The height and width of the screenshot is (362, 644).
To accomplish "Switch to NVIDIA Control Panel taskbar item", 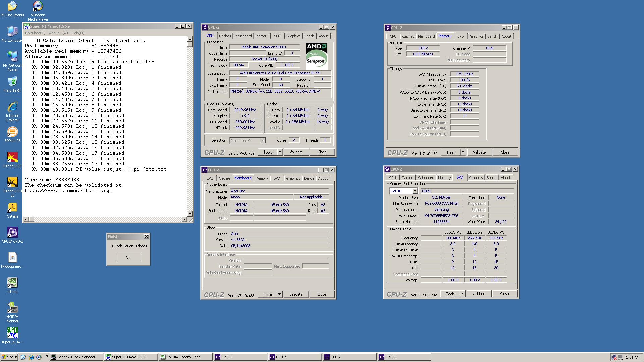I will click(185, 357).
